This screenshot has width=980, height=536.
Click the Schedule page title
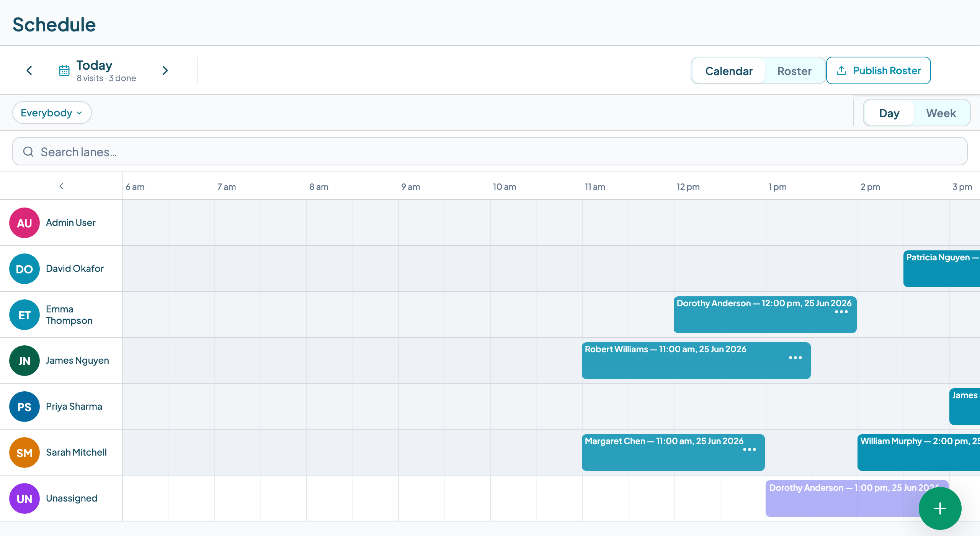(x=54, y=25)
